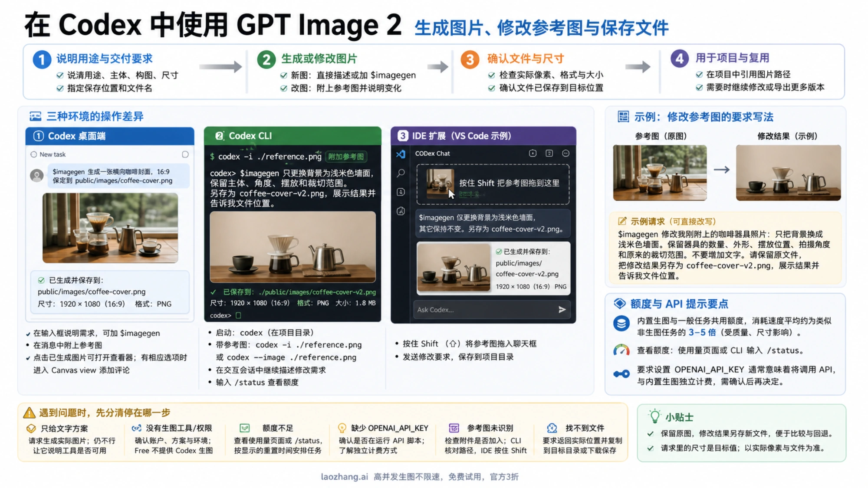This screenshot has height=488, width=868.
Task: Toggle the checkmark for 说清用途、主体、构图、尺寸
Action: [x=60, y=75]
